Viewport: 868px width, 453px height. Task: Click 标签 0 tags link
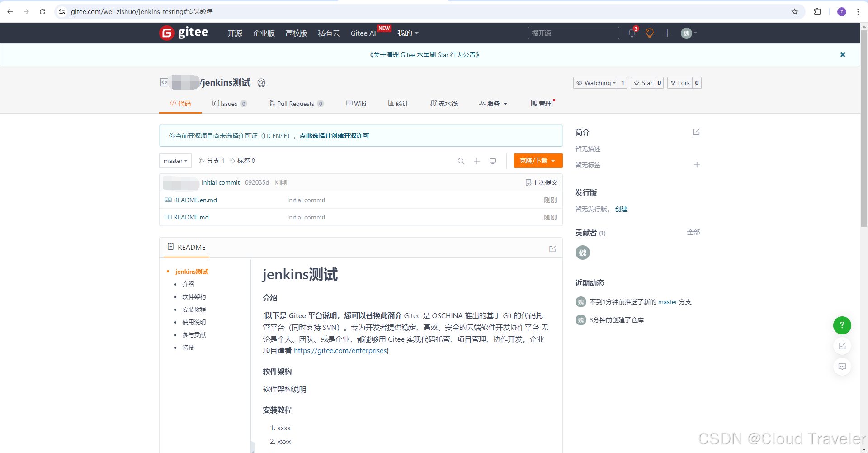click(242, 161)
